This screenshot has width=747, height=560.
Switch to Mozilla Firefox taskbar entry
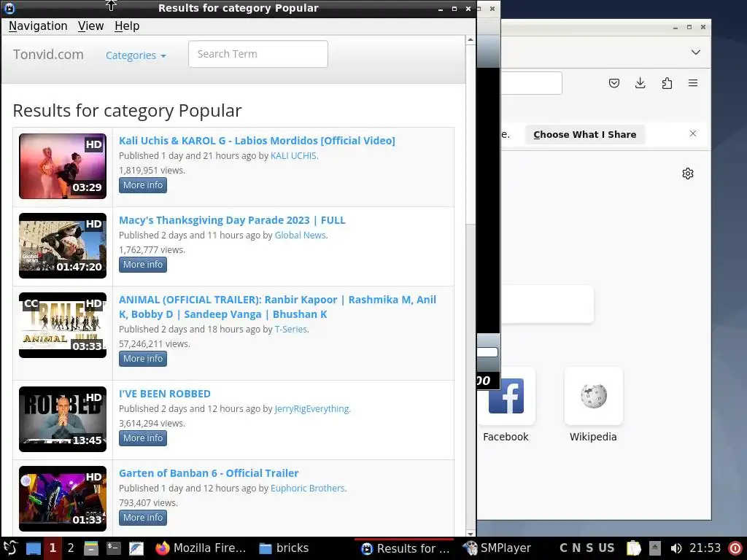201,548
